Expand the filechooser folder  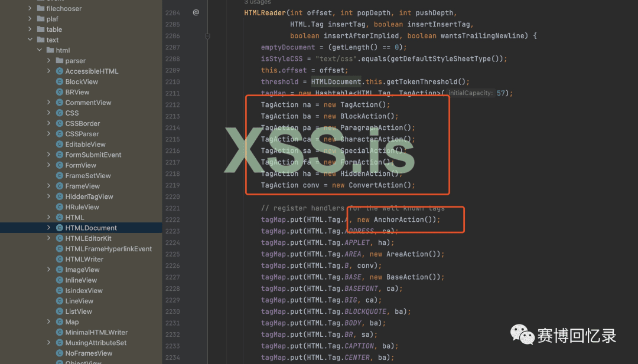pyautogui.click(x=30, y=8)
